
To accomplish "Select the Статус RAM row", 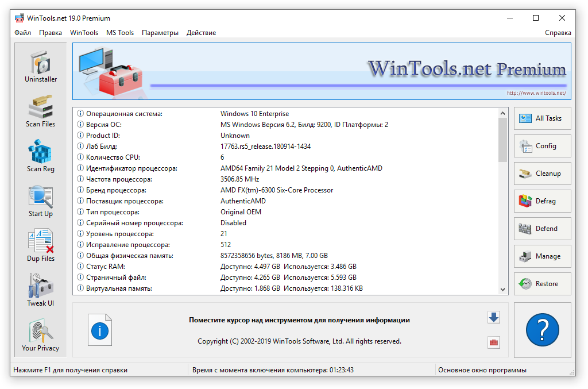I will (x=287, y=267).
